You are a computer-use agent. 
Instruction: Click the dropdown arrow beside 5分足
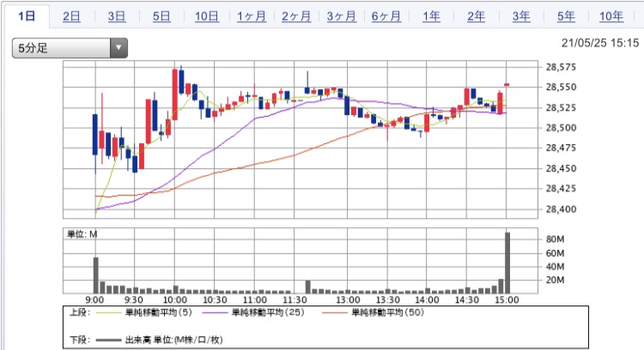click(118, 48)
